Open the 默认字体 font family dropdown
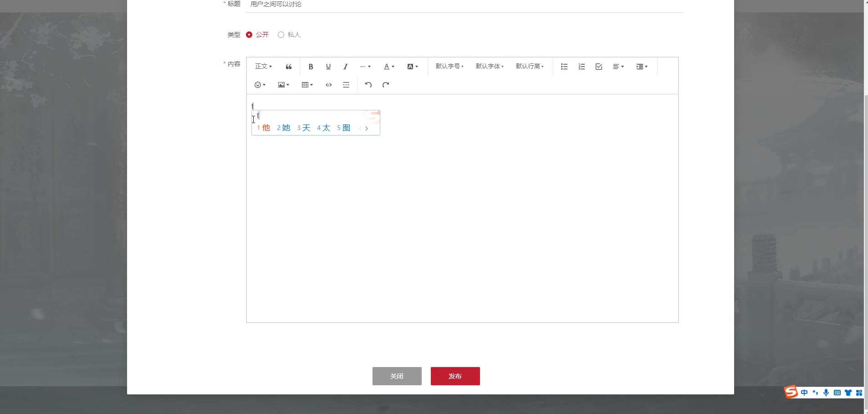The height and width of the screenshot is (414, 868). pos(490,67)
